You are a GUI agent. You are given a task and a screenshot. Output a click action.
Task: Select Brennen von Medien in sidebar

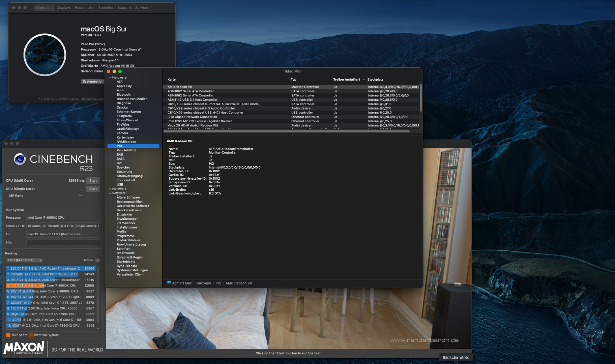click(x=132, y=99)
